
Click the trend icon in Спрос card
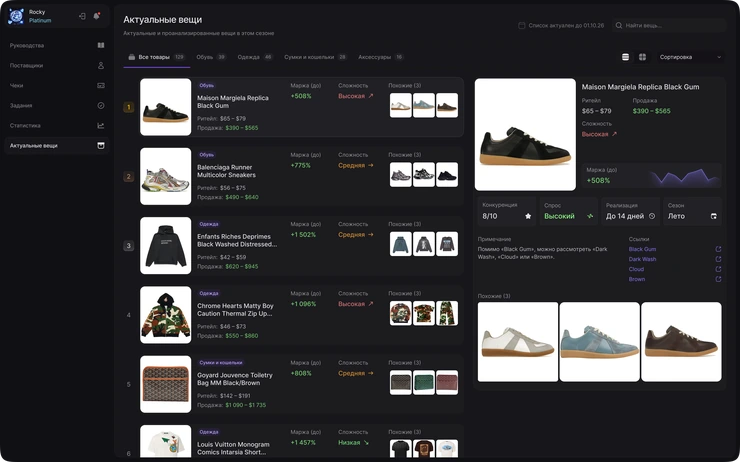pyautogui.click(x=590, y=216)
